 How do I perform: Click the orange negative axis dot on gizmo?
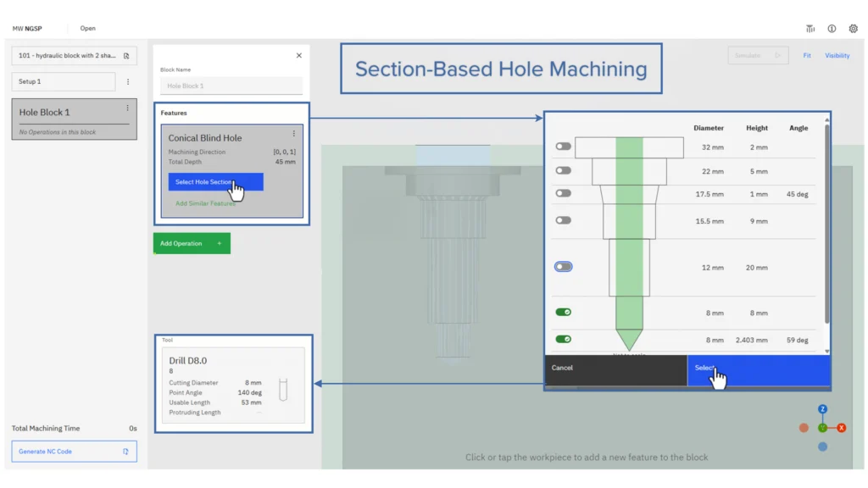(x=804, y=428)
